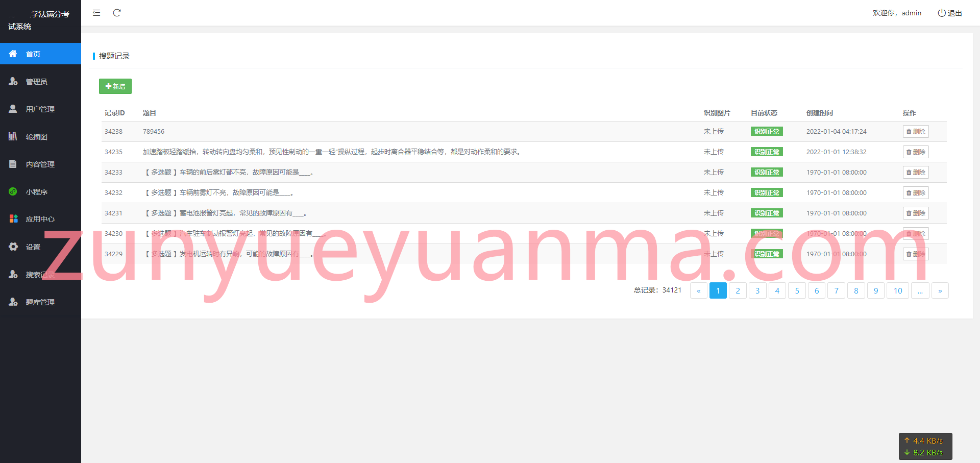Click question 车辆前雾灯不亮
This screenshot has height=463, width=980.
(218, 192)
